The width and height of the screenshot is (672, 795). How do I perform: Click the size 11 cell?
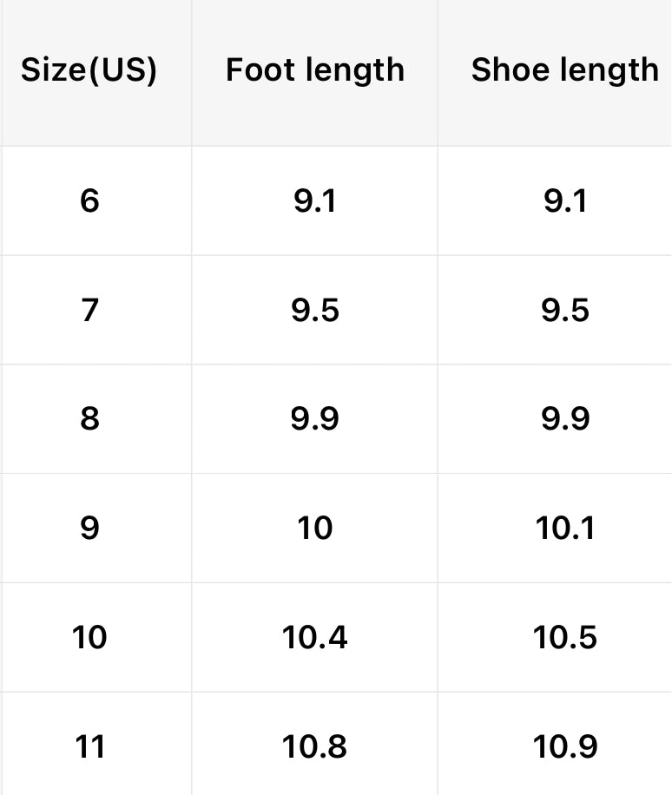pos(89,746)
